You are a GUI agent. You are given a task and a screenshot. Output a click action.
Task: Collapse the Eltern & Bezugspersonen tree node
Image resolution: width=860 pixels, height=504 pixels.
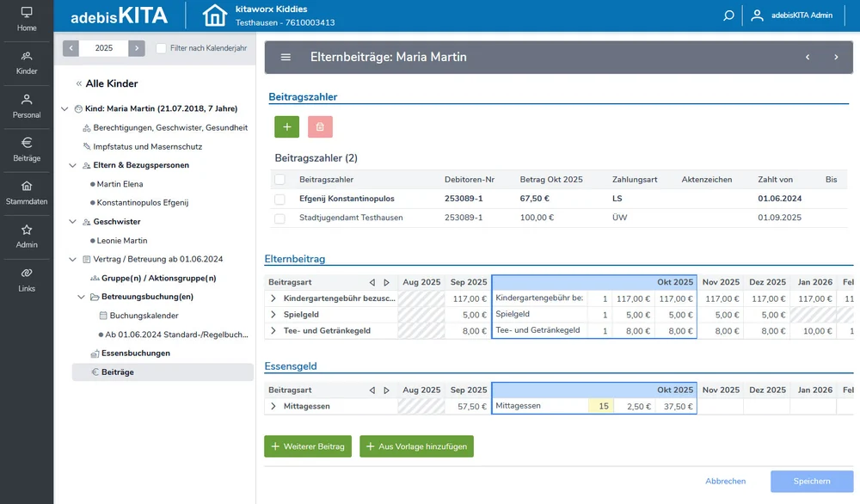(73, 165)
